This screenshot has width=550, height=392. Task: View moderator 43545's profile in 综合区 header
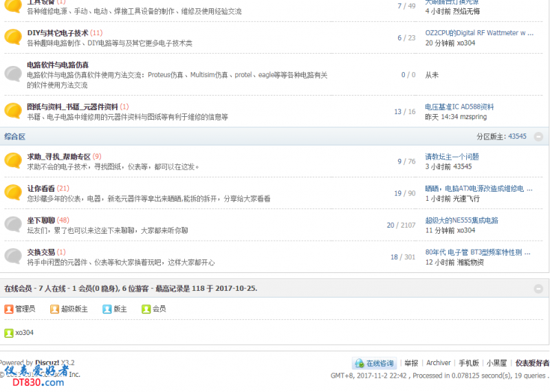[x=517, y=137]
